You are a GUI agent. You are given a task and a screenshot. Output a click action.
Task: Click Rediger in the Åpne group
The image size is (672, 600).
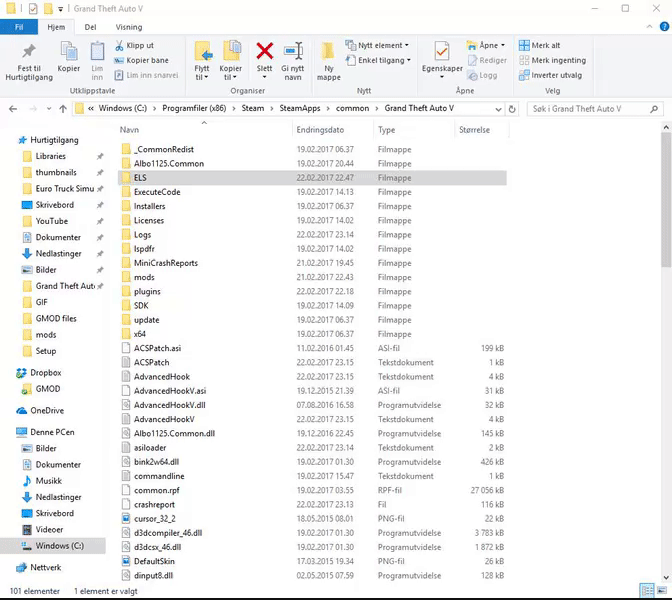487,60
